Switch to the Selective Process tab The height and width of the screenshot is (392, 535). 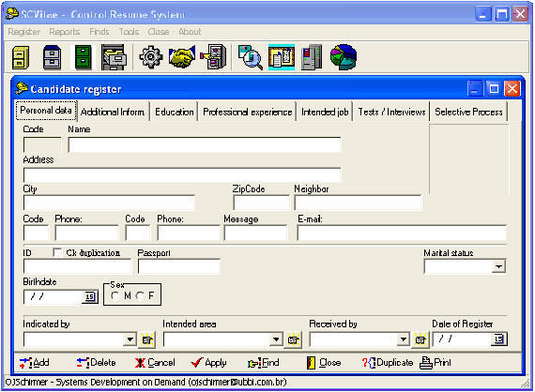coord(468,112)
